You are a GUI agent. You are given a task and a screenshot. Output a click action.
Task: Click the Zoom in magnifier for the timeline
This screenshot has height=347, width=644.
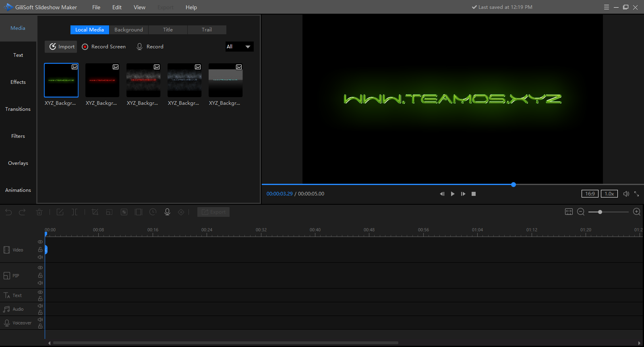tap(637, 212)
